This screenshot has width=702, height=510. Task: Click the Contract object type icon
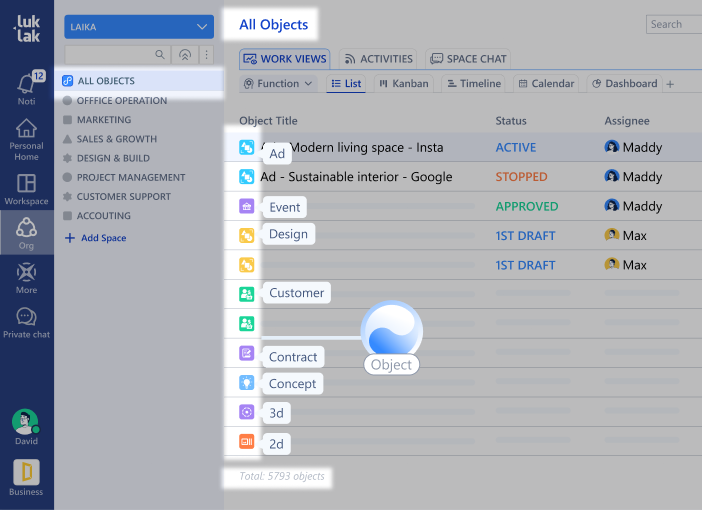247,353
